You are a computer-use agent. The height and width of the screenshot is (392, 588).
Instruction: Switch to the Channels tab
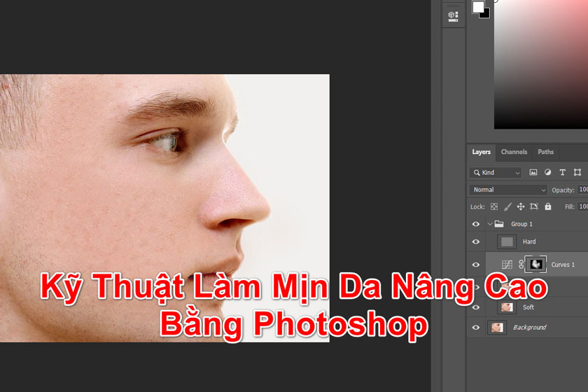pyautogui.click(x=514, y=152)
